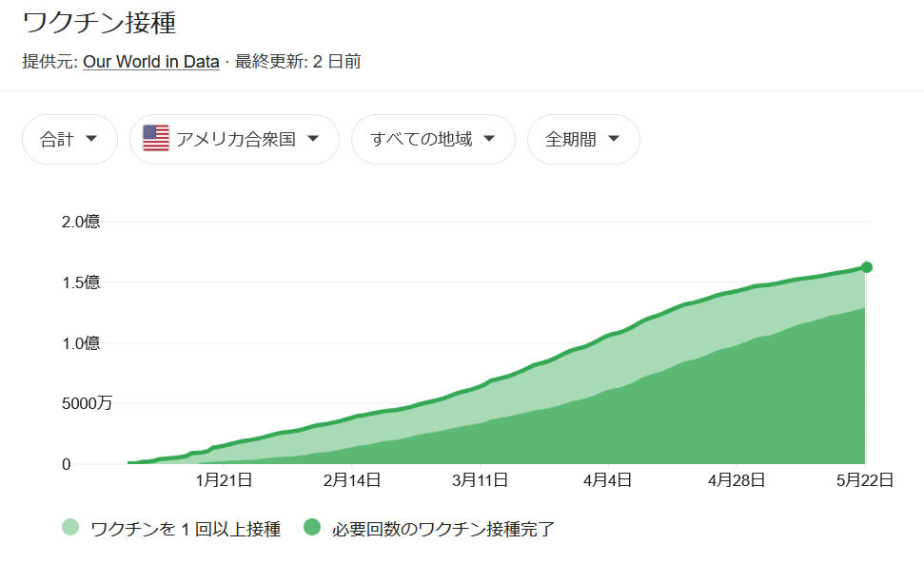This screenshot has width=924, height=564.
Task: Click the 3月11日 x-axis date label
Action: [x=481, y=479]
